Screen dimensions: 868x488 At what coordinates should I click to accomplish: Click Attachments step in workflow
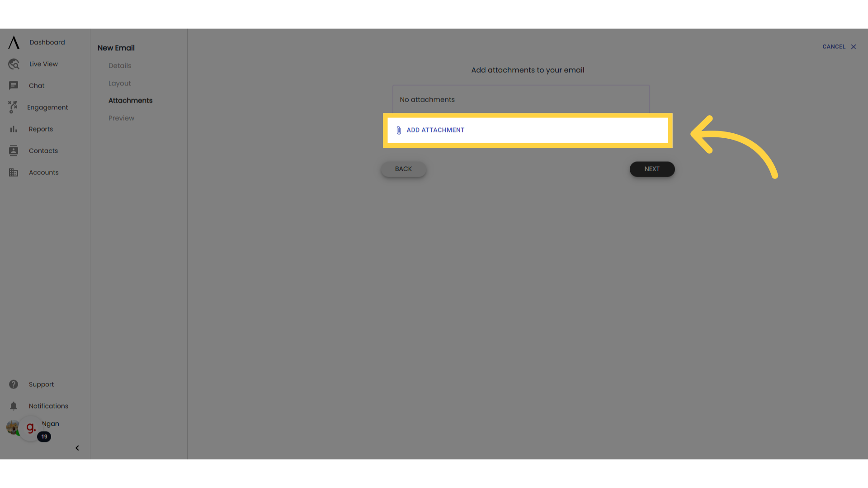tap(130, 100)
